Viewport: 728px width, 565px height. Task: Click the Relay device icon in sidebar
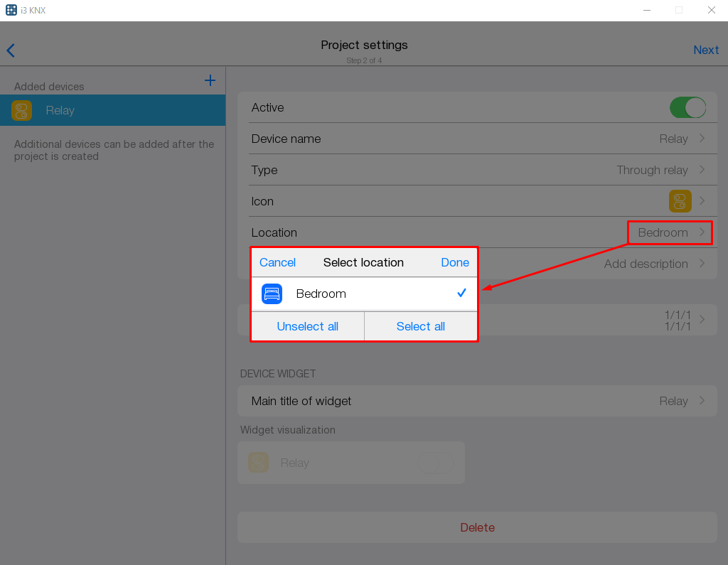click(21, 110)
